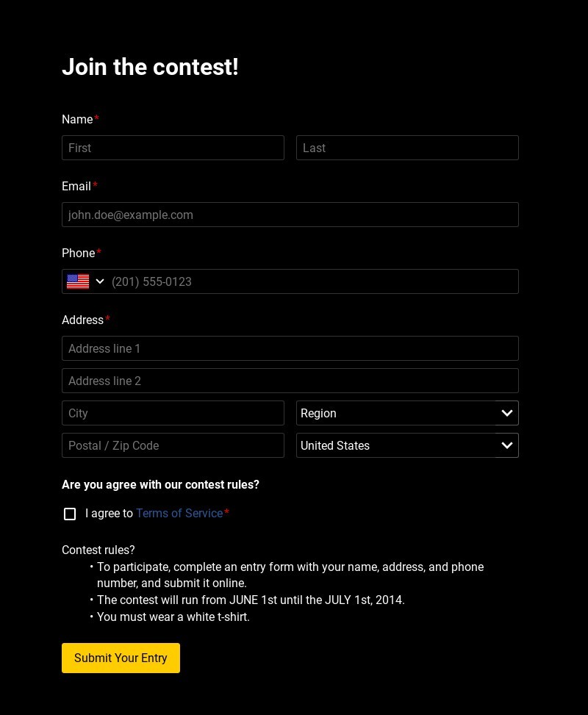The height and width of the screenshot is (715, 588).
Task: Focus the First name field
Action: pos(173,148)
